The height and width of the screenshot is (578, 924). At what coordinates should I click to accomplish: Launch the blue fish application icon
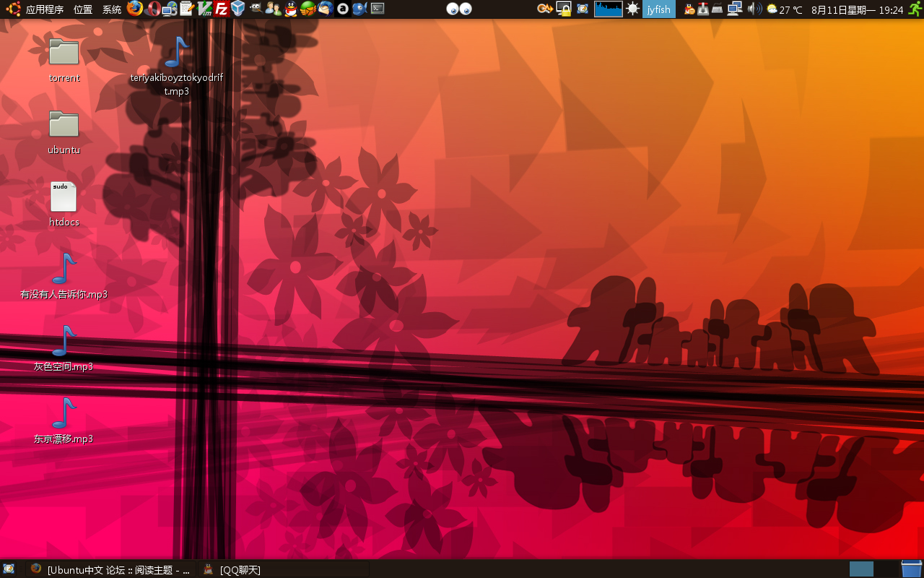359,9
